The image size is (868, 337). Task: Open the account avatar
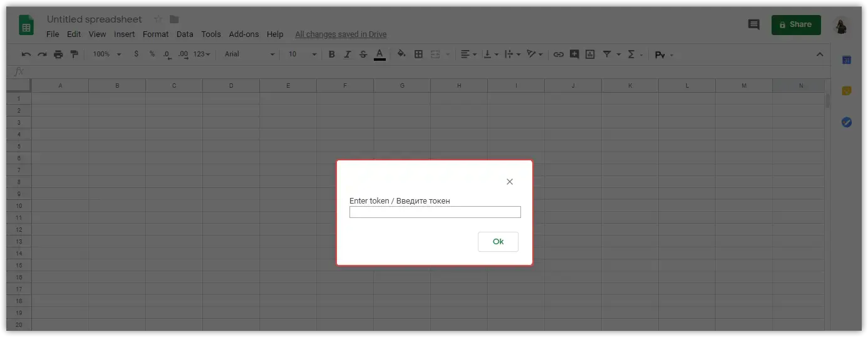[x=842, y=25]
